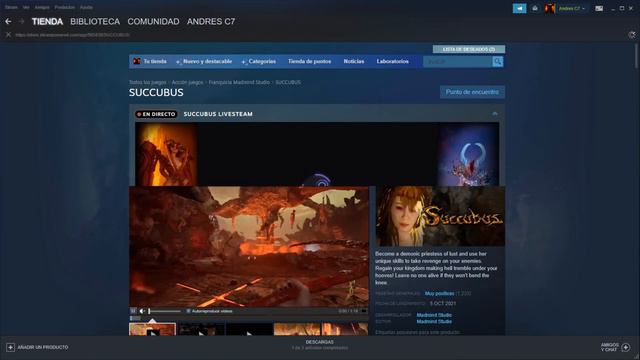
Task: Click the Lista de deseados button
Action: coord(469,49)
